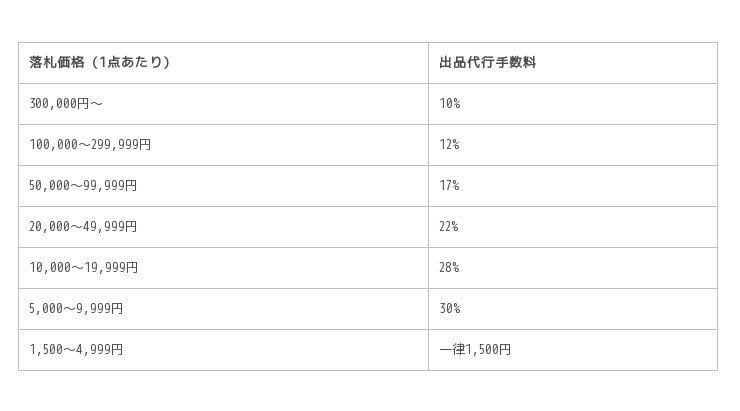Click the 19,999円 upper bound text
Viewport: 740px width, 411px height.
[x=112, y=268]
